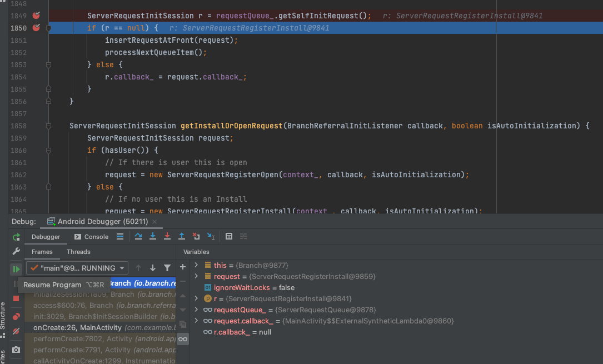Click Run to Cursor icon
Viewport: 603px width, 364px height.
(x=211, y=236)
